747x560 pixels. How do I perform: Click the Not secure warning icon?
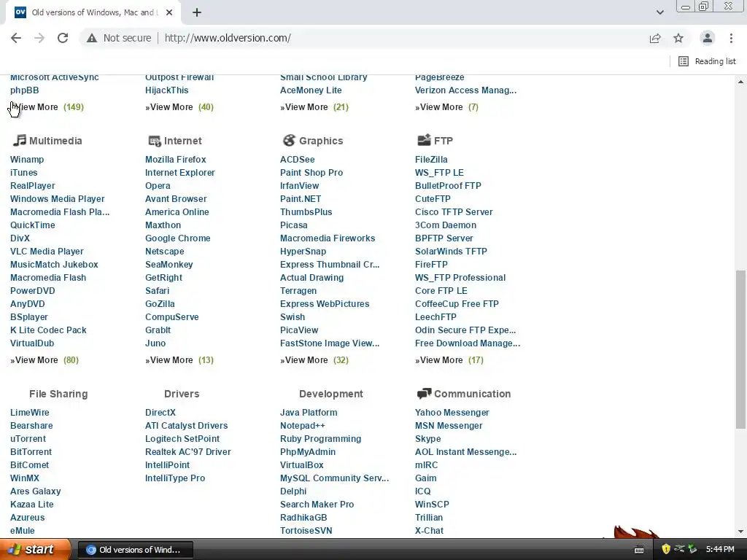click(92, 38)
